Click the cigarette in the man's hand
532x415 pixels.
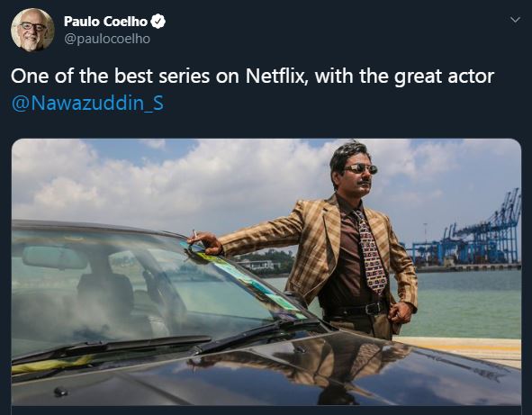click(194, 234)
